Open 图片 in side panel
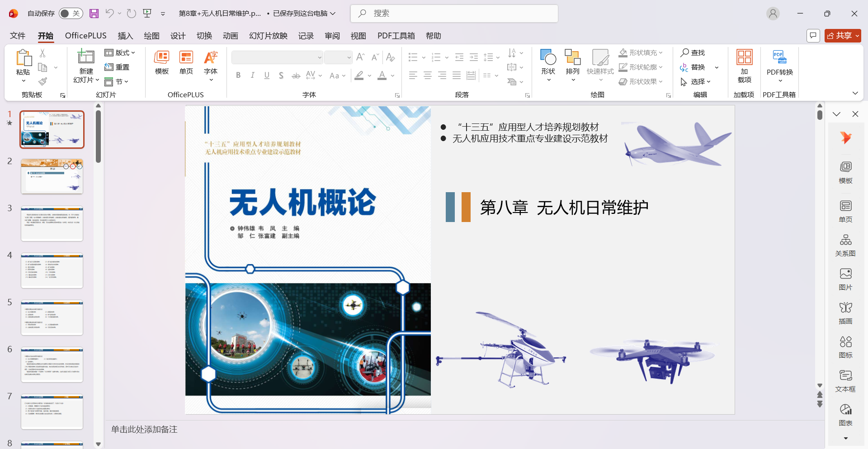This screenshot has height=449, width=868. [x=845, y=279]
